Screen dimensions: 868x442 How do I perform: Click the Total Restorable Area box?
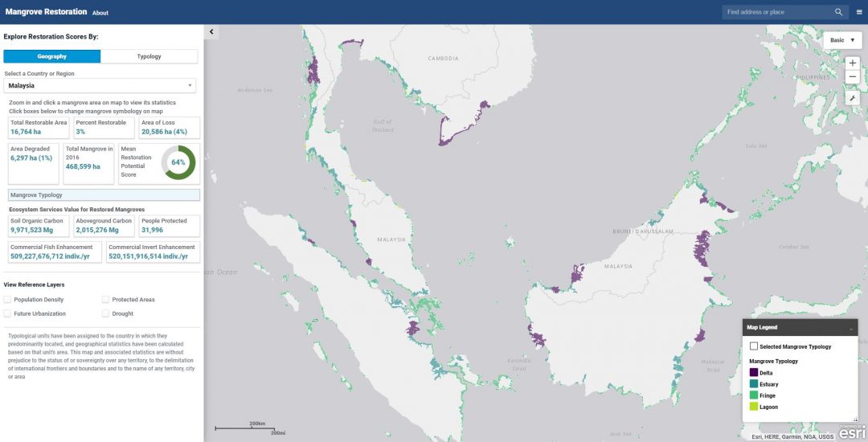pos(39,127)
